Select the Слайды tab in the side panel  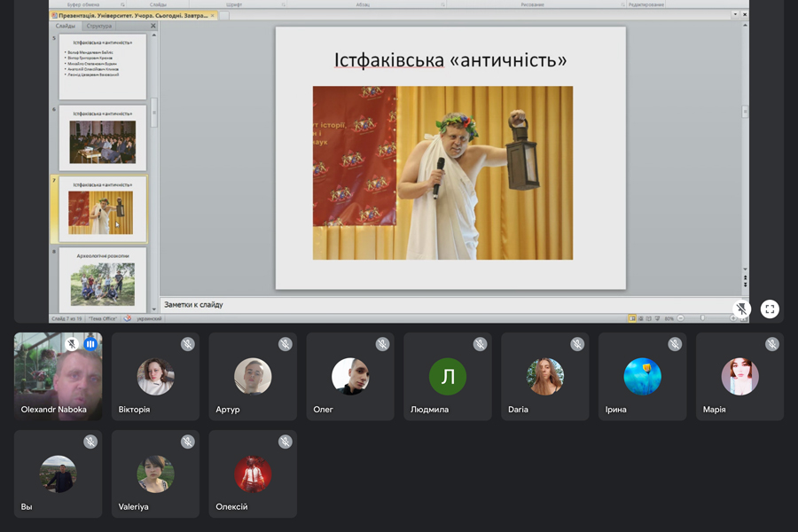pyautogui.click(x=66, y=27)
